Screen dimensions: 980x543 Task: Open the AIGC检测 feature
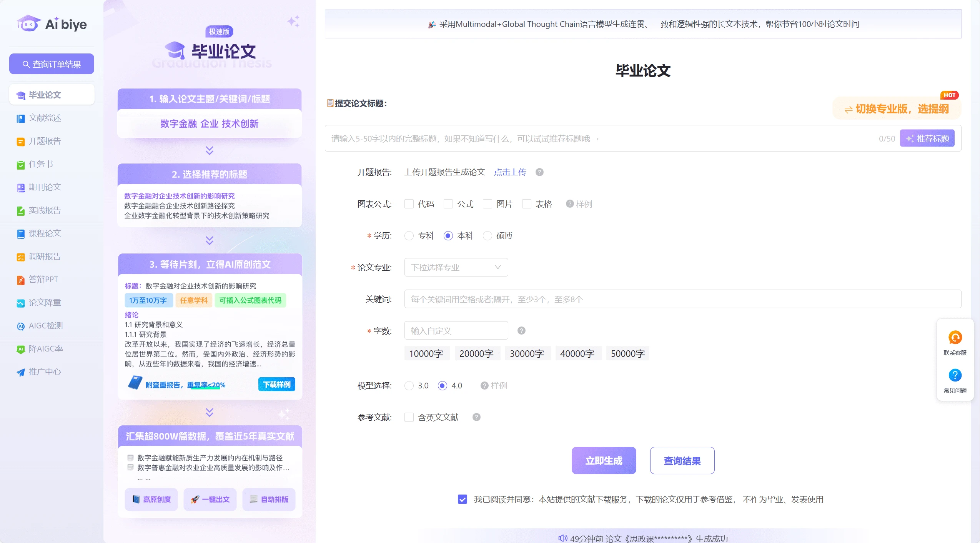(46, 325)
